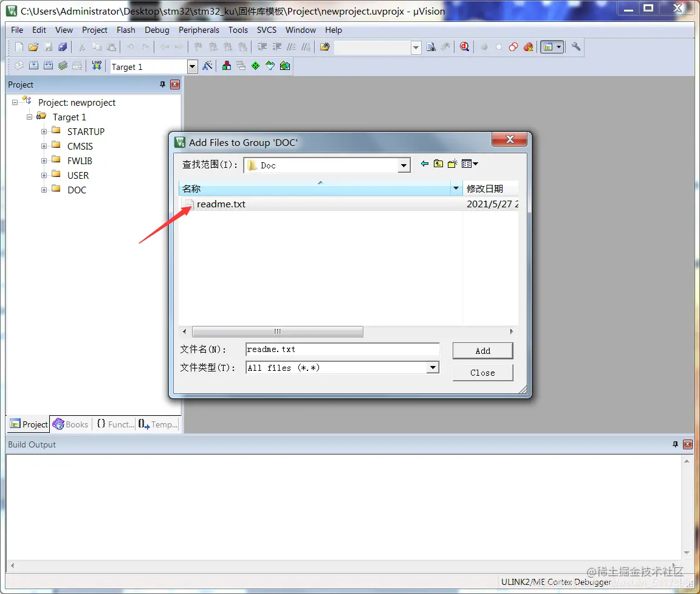Click the Build target icon
700x594 pixels.
33,66
